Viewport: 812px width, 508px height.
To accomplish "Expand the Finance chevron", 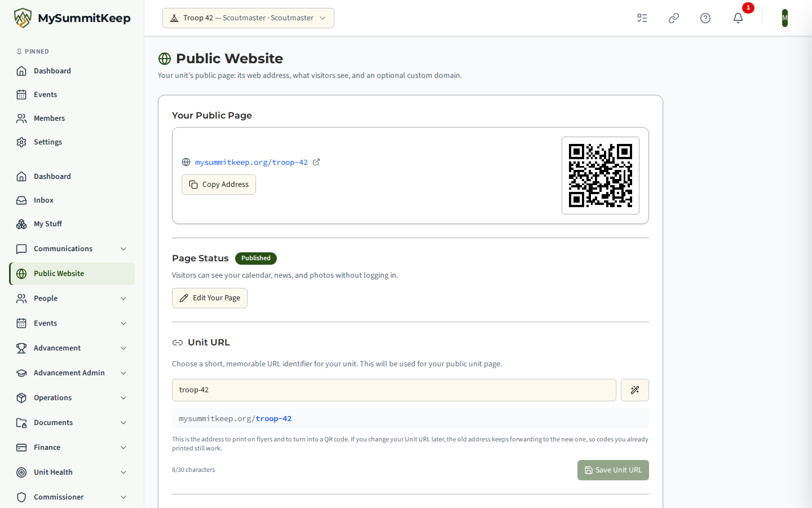I will [x=123, y=448].
